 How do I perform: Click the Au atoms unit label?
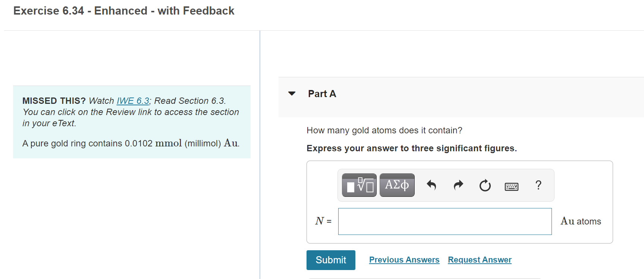(x=580, y=221)
